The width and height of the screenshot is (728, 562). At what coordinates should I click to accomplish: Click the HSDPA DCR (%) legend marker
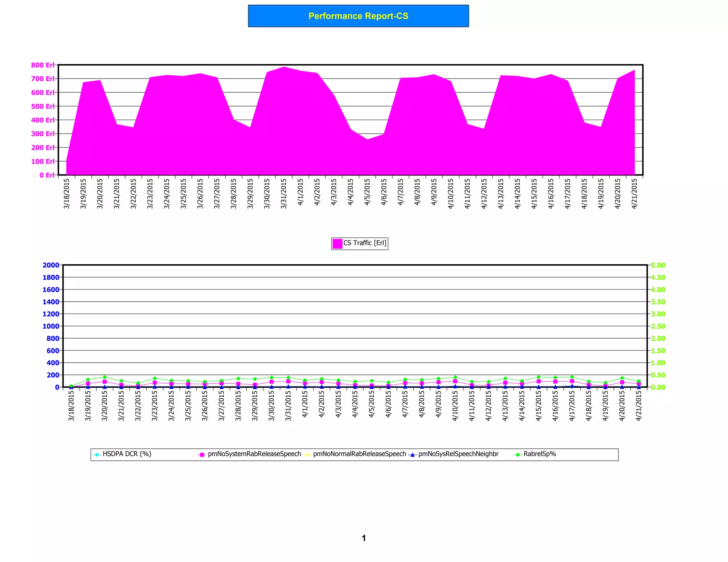(x=97, y=454)
